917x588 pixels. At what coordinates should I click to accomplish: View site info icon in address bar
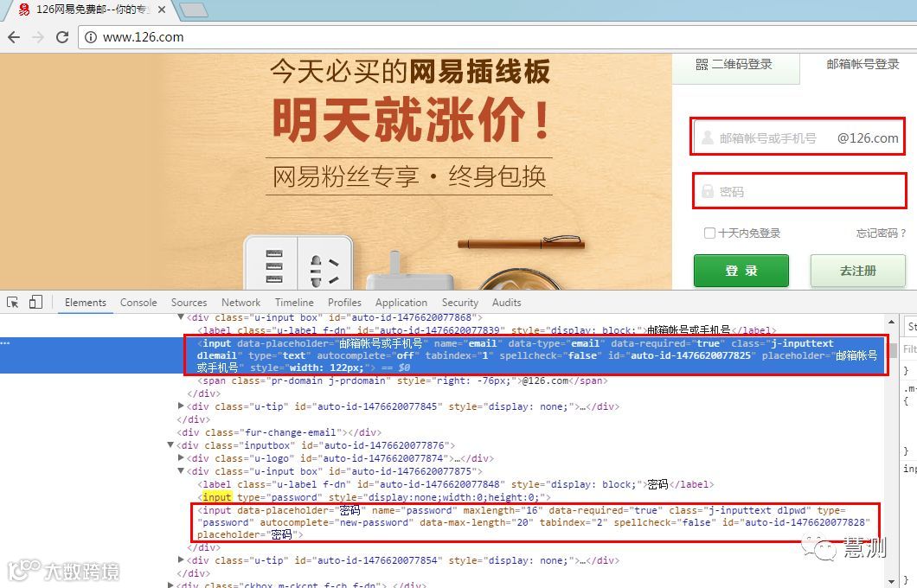[91, 37]
